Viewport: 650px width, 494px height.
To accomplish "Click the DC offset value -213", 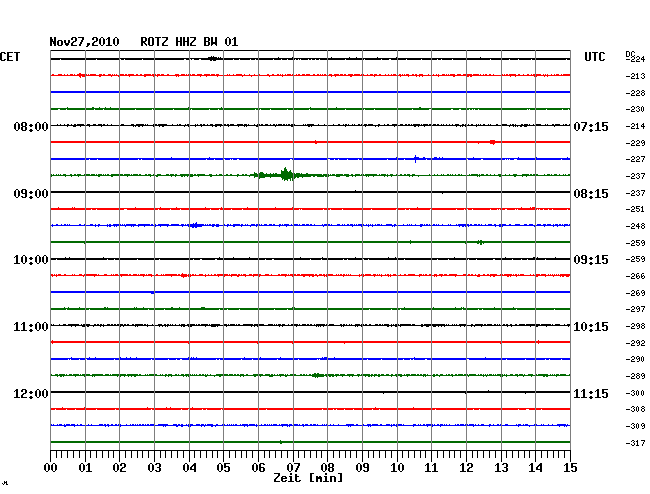I will (635, 76).
